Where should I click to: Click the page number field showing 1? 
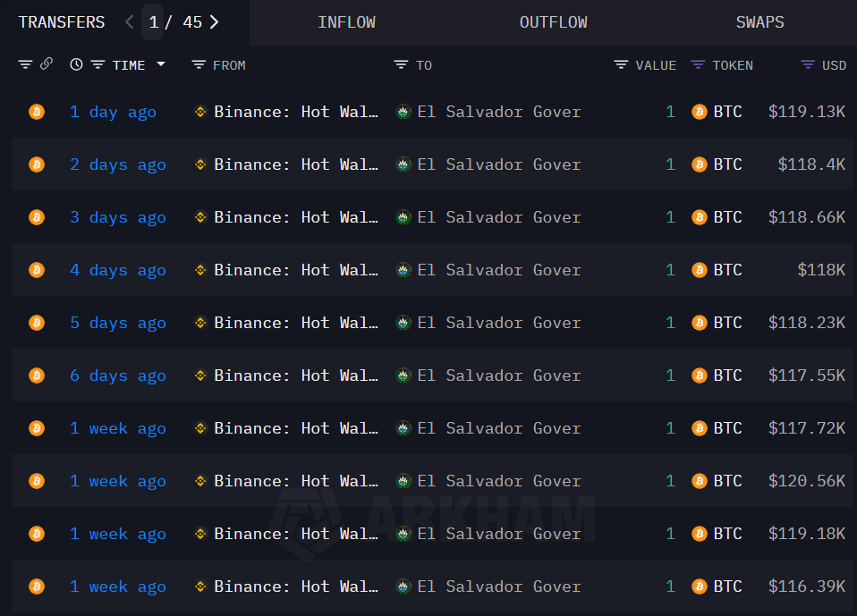coord(153,22)
